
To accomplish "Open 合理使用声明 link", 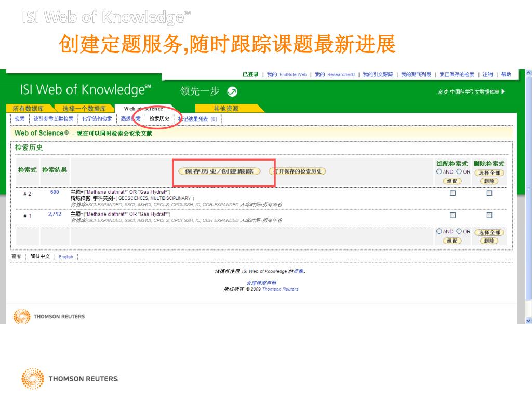I will pos(261,283).
